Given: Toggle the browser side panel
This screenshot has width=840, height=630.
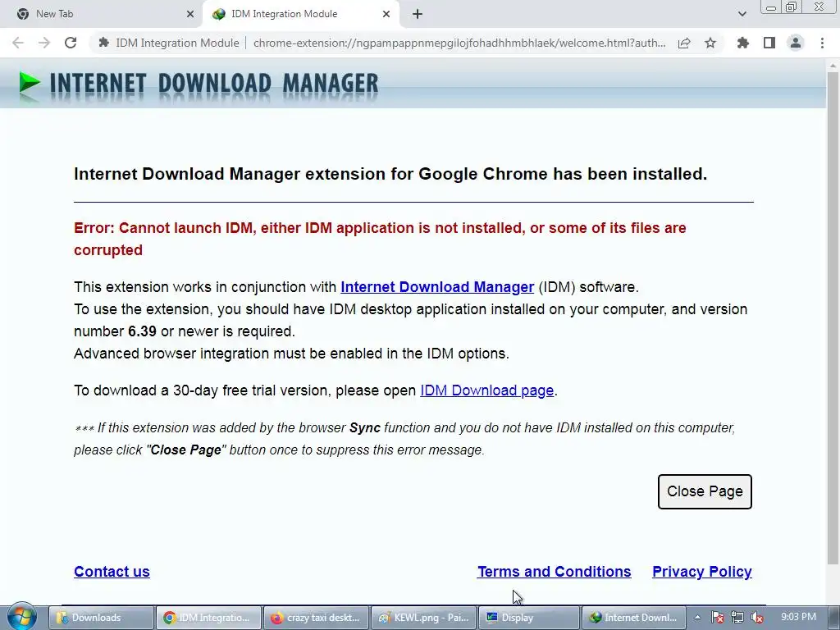Looking at the screenshot, I should (769, 43).
